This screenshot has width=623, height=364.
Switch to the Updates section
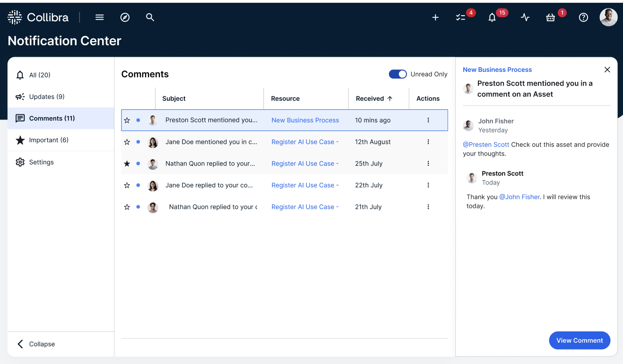[x=45, y=96]
